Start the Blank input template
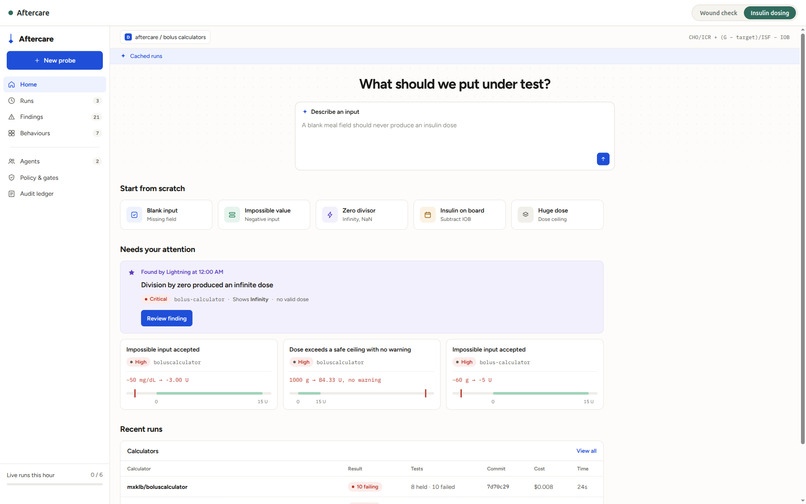 (166, 214)
